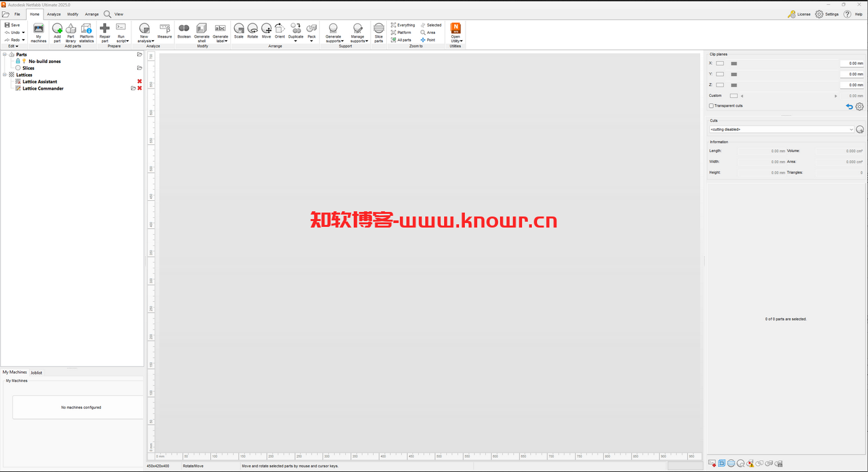868x472 pixels.
Task: Delete Lattice Assistant with red X
Action: [x=139, y=81]
